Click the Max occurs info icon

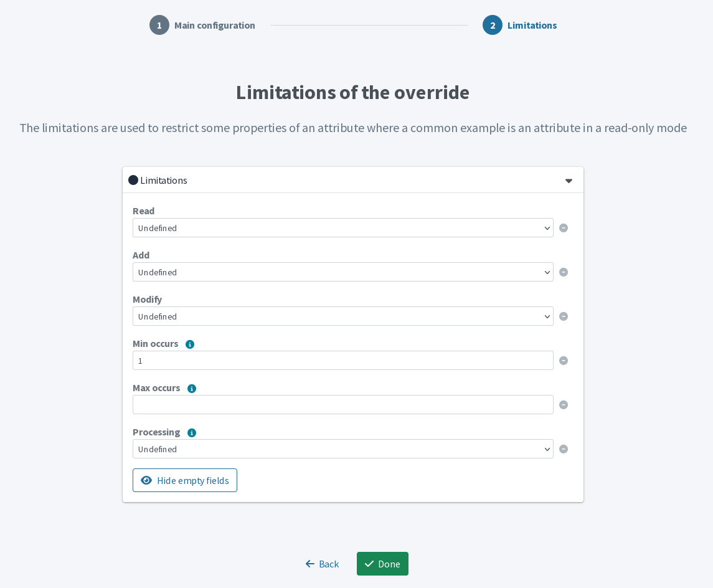pyautogui.click(x=192, y=388)
